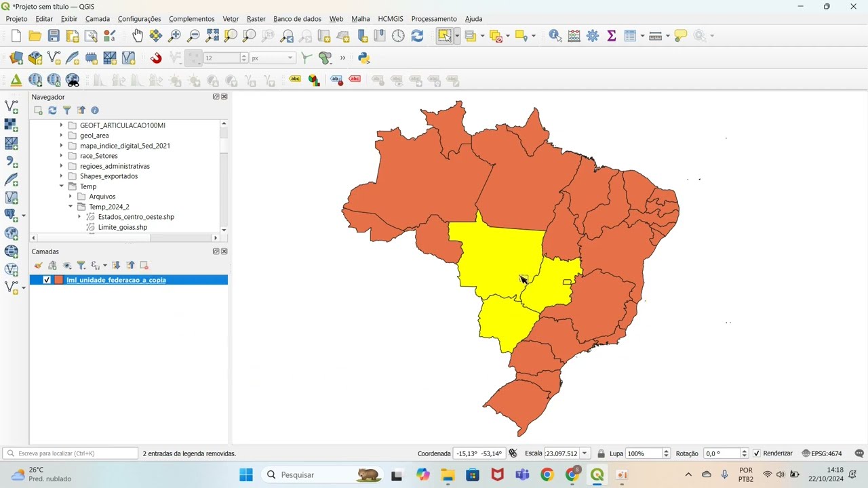The image size is (868, 488).
Task: Select the Zoom Out magnifier tool
Action: pyautogui.click(x=193, y=36)
